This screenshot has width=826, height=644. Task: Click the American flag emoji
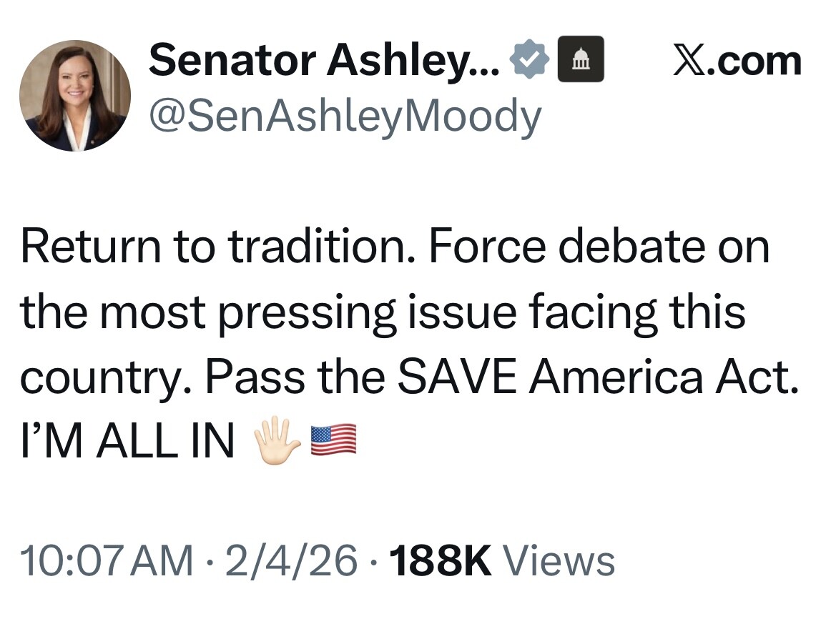(333, 440)
